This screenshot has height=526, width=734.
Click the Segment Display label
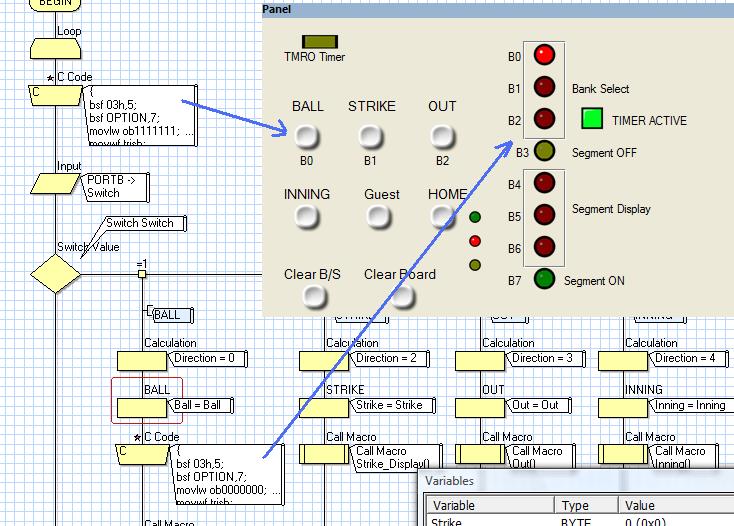pos(611,209)
